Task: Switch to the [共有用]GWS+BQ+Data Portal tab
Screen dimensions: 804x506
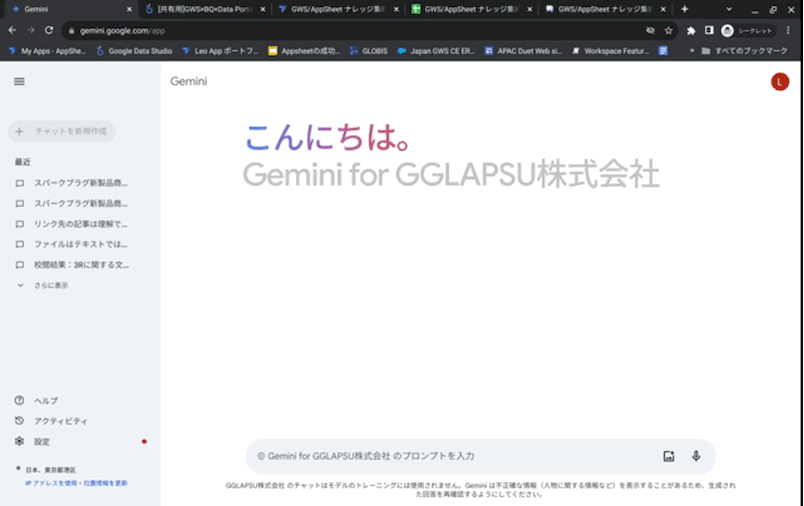Action: click(205, 9)
